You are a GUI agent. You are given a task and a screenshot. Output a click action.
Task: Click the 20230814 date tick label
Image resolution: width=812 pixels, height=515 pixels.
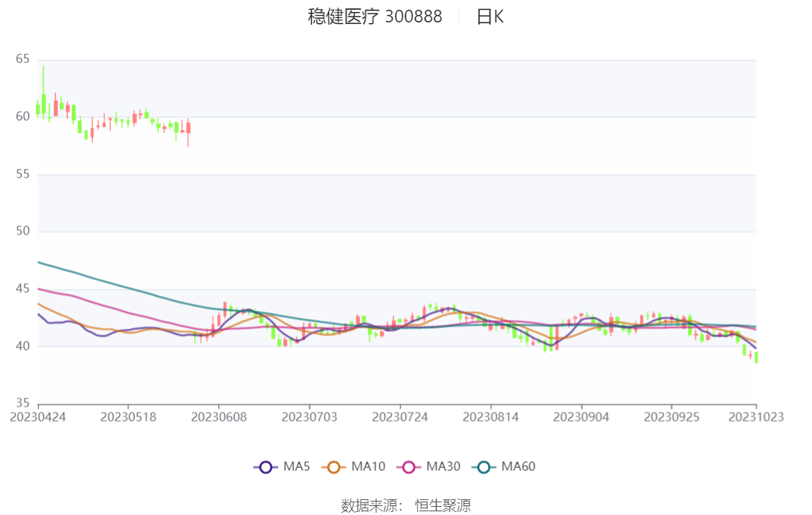[490, 417]
